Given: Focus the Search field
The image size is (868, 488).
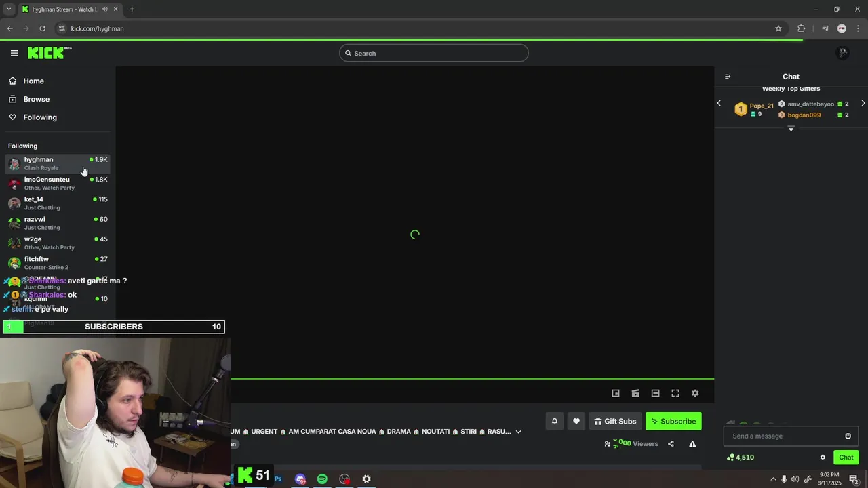Looking at the screenshot, I should [434, 53].
